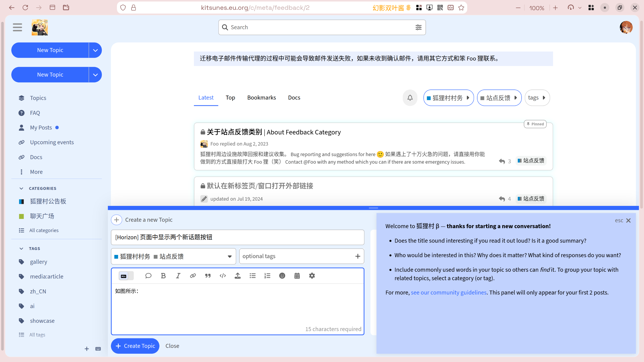
Task: Toggle the Markdown editor mode switch
Action: coord(126,276)
